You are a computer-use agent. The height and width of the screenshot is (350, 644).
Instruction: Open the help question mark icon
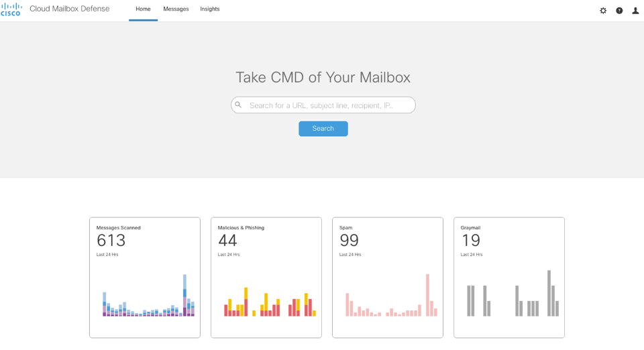pyautogui.click(x=619, y=11)
